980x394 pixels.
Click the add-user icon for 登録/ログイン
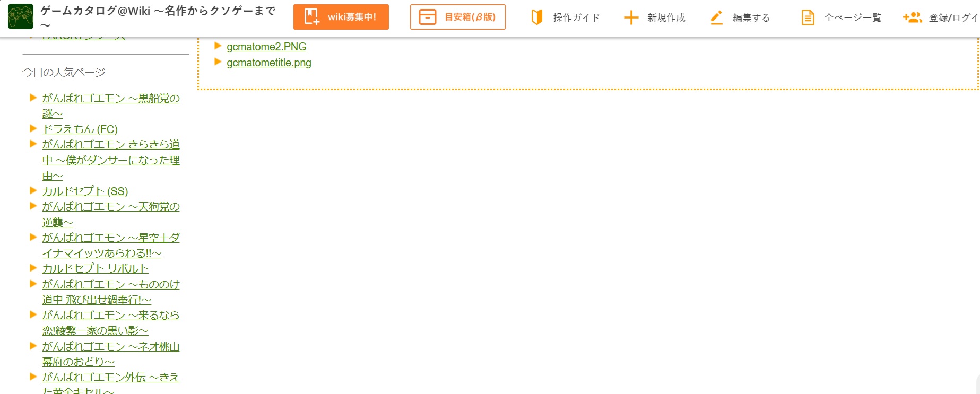[912, 17]
